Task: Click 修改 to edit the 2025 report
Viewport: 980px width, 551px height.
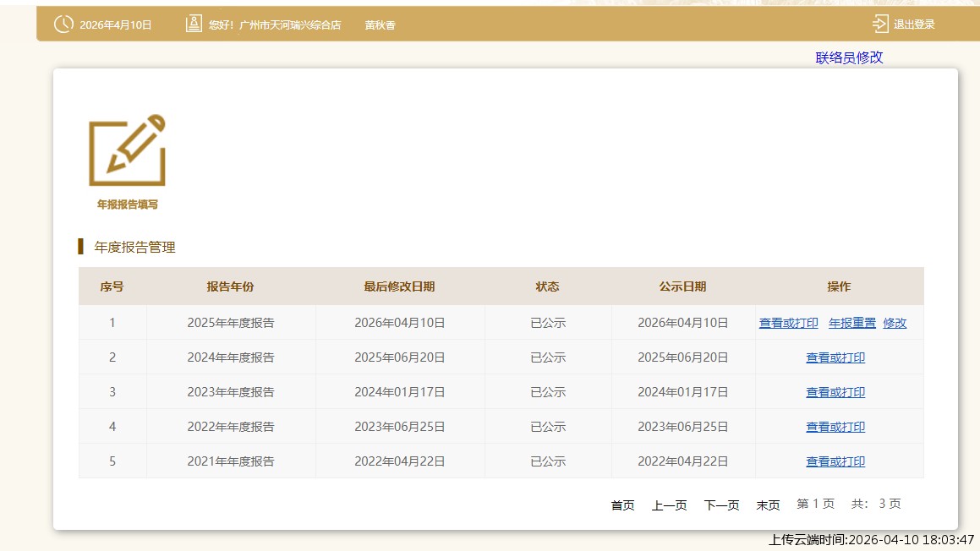Action: 895,323
